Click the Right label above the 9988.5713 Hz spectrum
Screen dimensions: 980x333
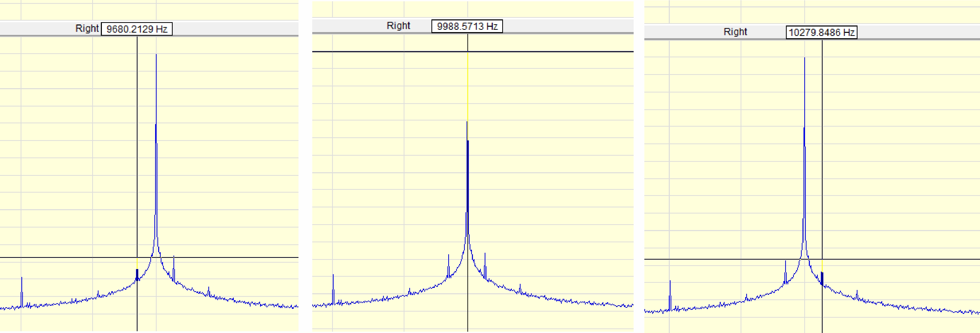point(398,25)
